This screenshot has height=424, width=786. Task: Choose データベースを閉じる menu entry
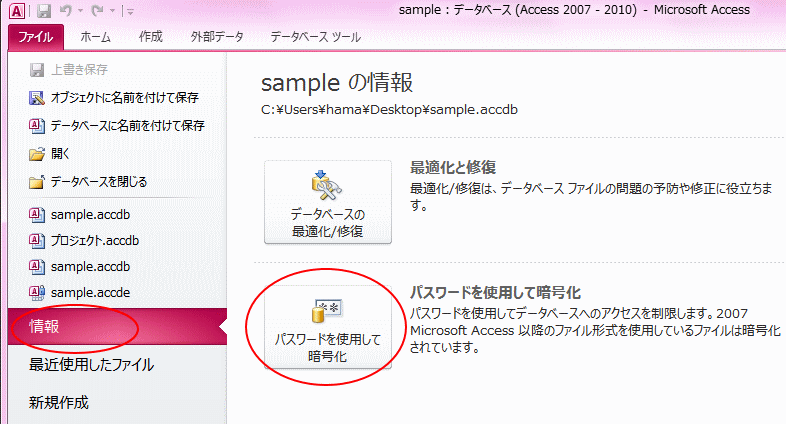[99, 181]
